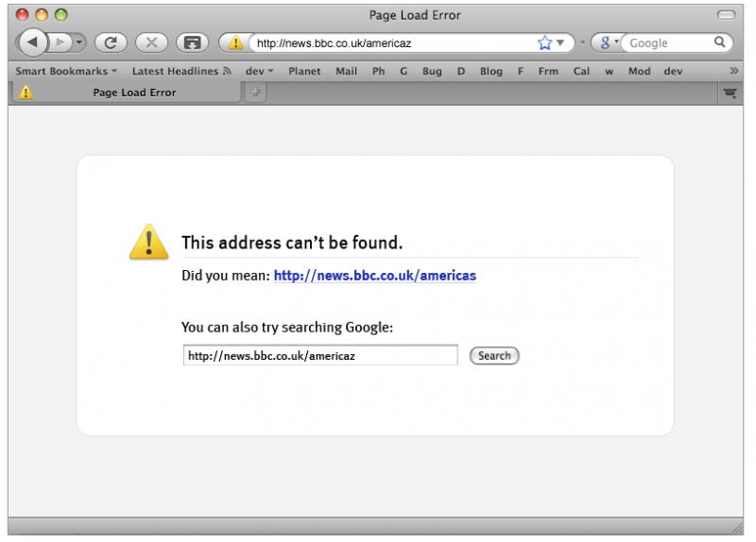Viewport: 756px width, 542px height.
Task: Reload the page with the refresh button
Action: (x=111, y=42)
